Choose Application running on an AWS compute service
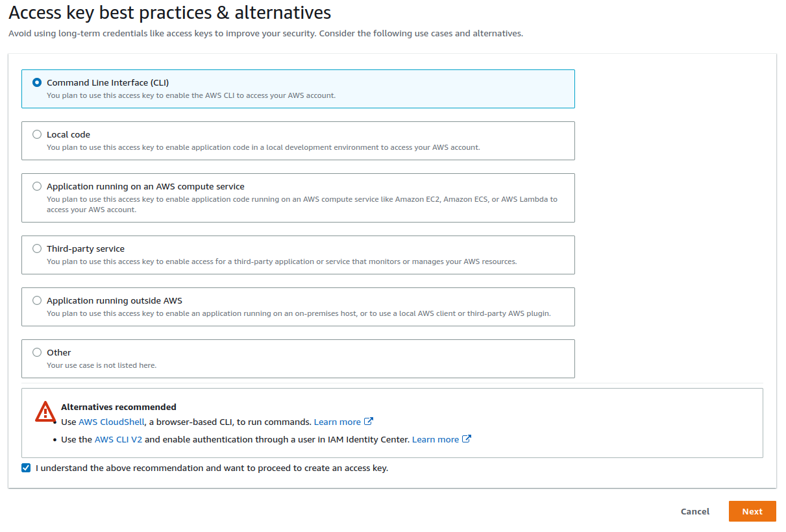The image size is (786, 532). (37, 186)
